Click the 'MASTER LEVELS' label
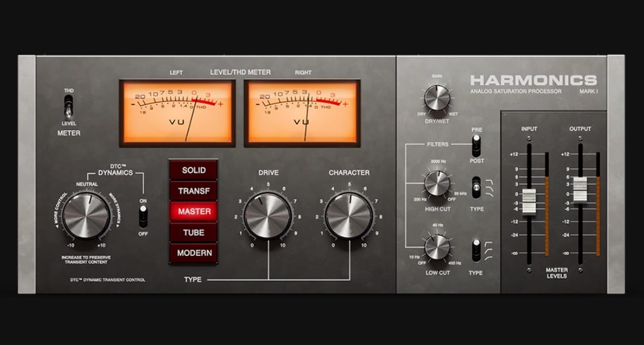The height and width of the screenshot is (345, 644). pyautogui.click(x=557, y=273)
